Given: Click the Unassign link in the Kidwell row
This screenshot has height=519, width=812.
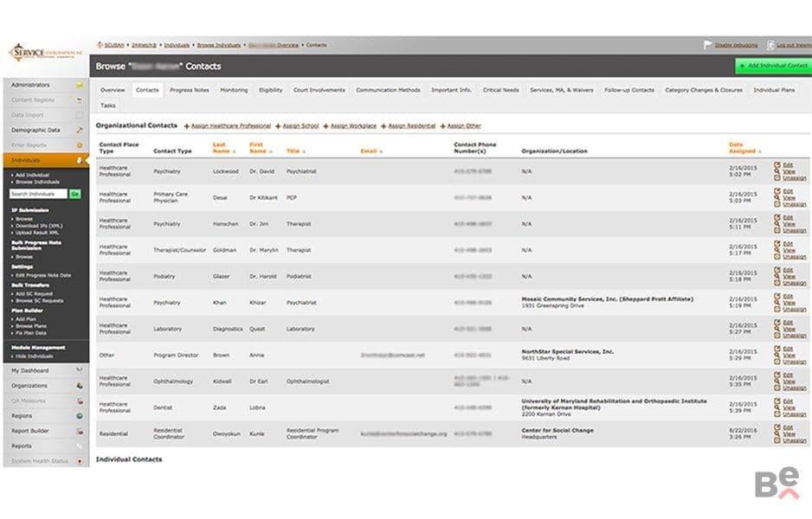Looking at the screenshot, I should click(795, 388).
